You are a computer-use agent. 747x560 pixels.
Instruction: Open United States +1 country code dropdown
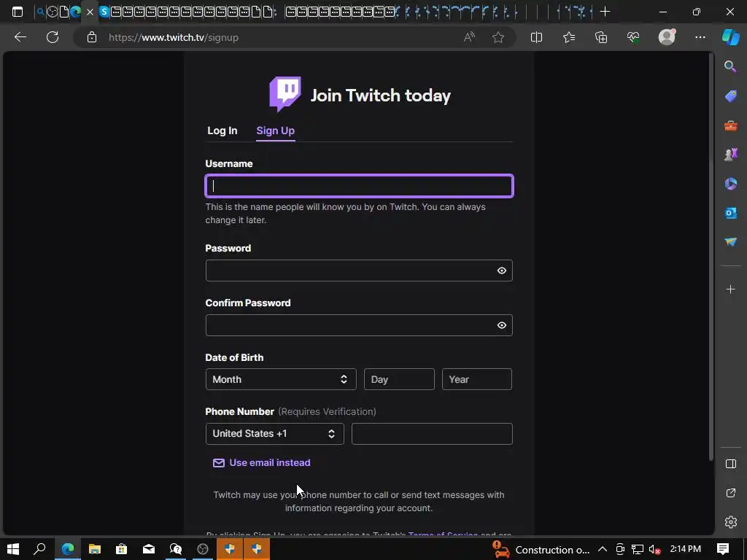pos(275,434)
